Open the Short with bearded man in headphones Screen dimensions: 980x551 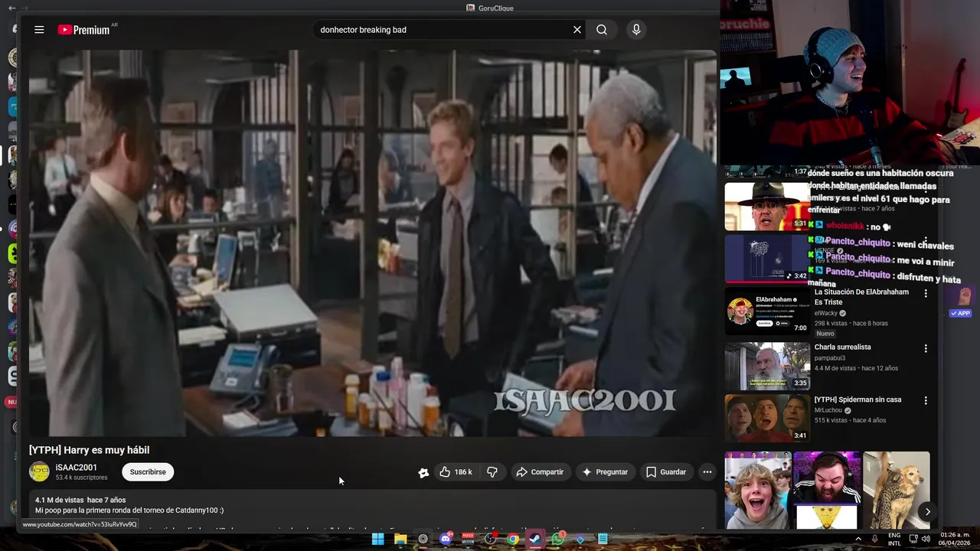tap(827, 490)
